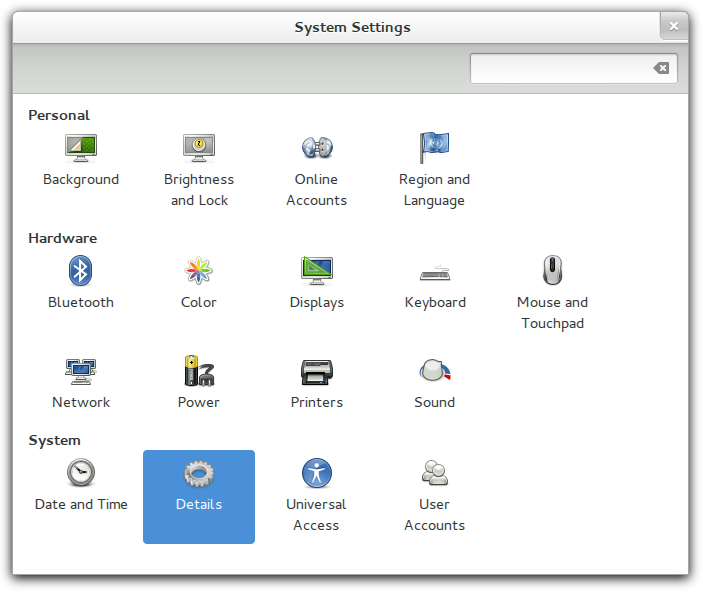Image resolution: width=703 pixels, height=592 pixels.
Task: Clear search with the backspace icon
Action: [x=661, y=68]
